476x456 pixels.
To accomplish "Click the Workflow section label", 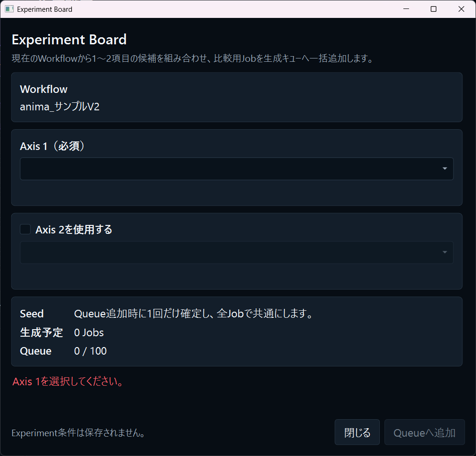I will 44,89.
